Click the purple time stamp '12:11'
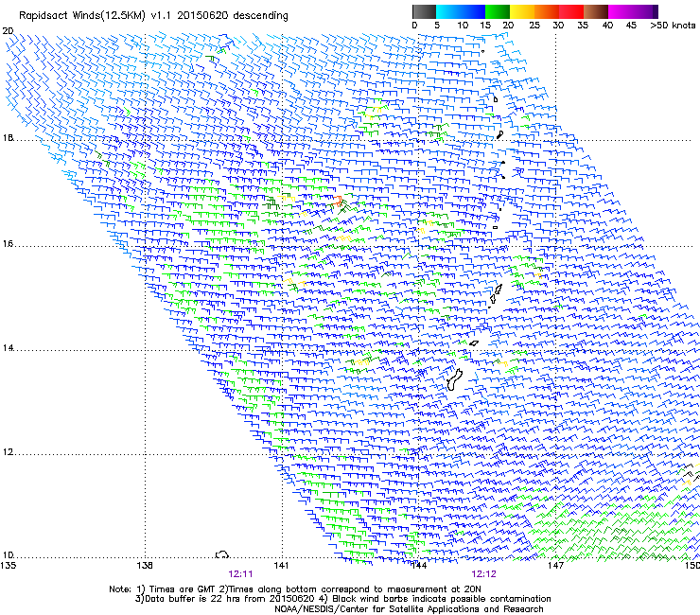Screen dimensions: 700x615 (240, 574)
